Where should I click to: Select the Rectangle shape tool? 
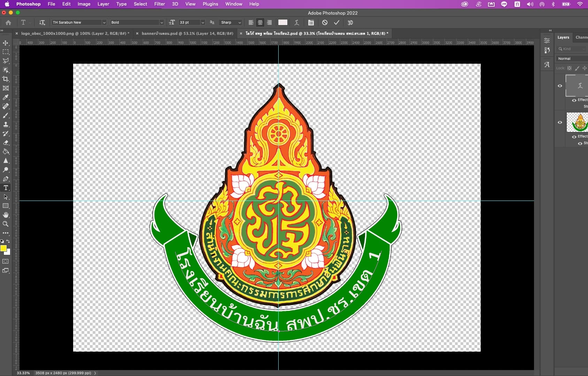coord(6,206)
